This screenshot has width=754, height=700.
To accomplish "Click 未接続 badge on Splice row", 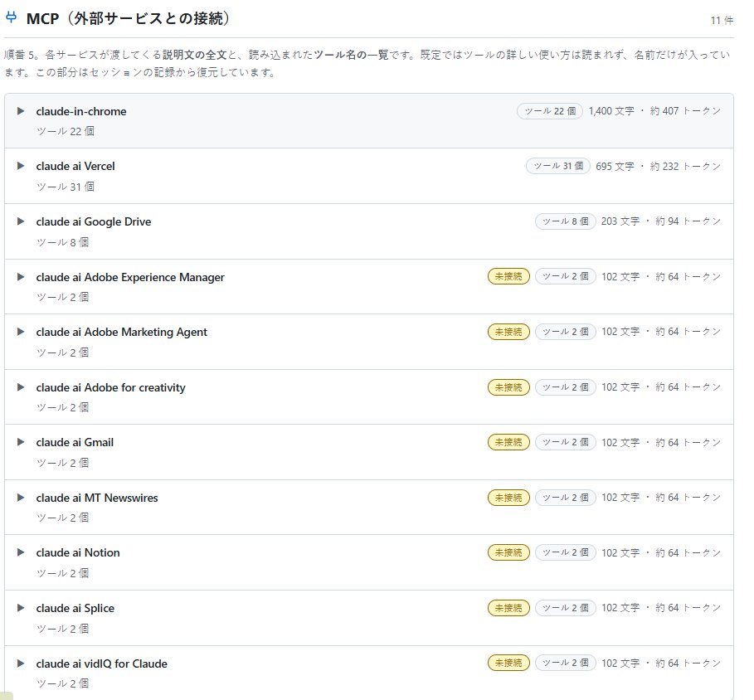I will [508, 608].
